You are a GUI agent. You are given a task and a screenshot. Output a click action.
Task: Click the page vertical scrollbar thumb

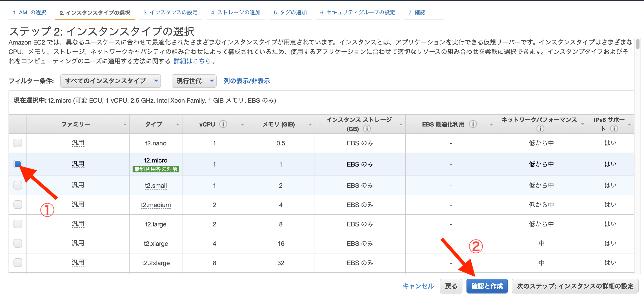pyautogui.click(x=638, y=44)
